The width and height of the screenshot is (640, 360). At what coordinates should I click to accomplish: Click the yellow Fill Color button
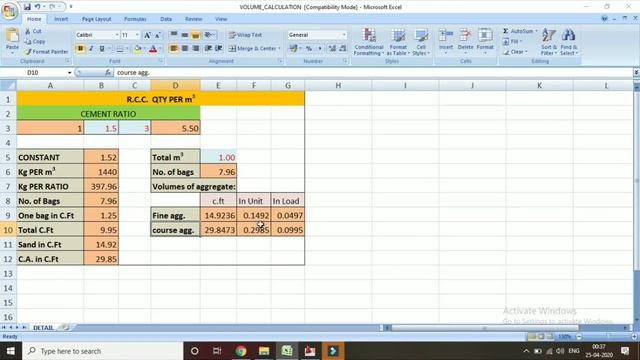pos(138,49)
